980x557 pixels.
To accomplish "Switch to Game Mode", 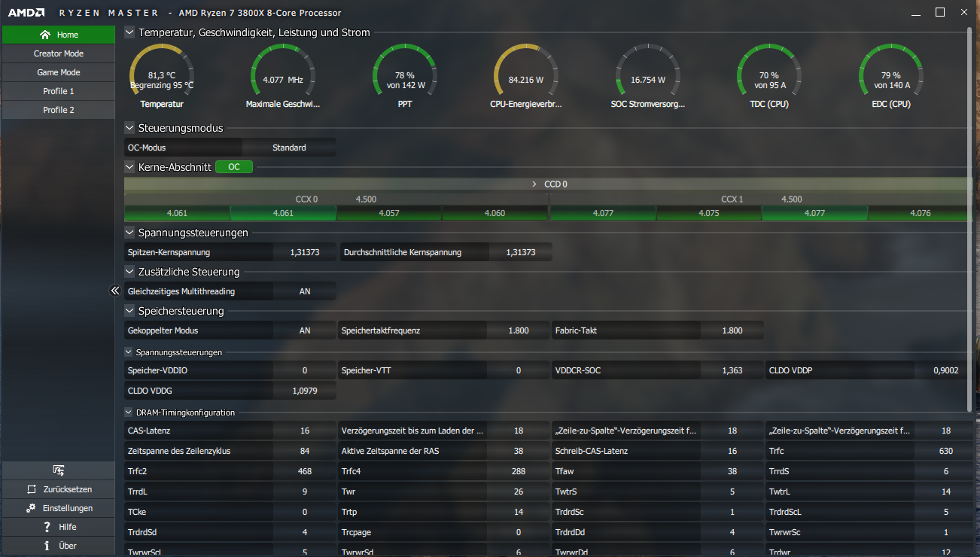I will [x=58, y=72].
